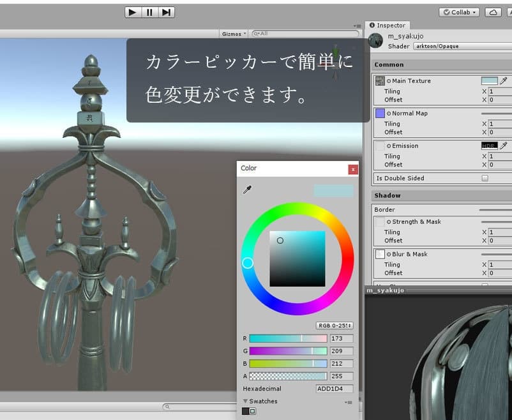
Task: Pick a color with the Color window eyedropper
Action: pyautogui.click(x=247, y=190)
